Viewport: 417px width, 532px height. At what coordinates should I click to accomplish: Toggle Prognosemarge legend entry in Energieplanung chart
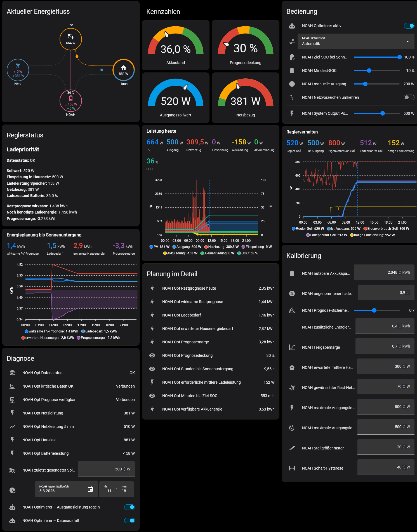point(98,338)
